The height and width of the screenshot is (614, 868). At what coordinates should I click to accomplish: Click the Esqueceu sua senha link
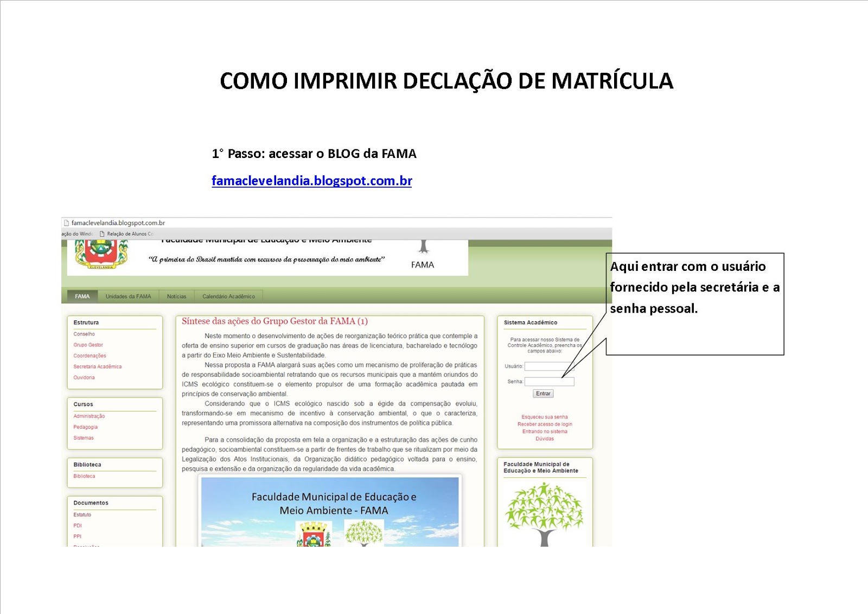click(x=545, y=417)
